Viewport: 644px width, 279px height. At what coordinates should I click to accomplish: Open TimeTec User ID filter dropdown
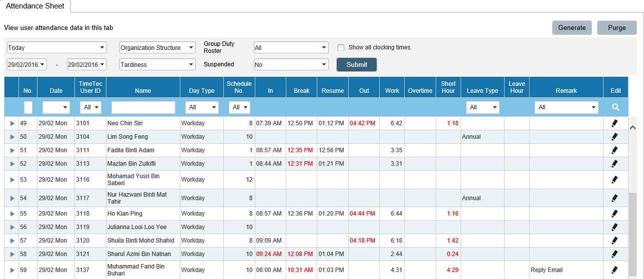90,107
